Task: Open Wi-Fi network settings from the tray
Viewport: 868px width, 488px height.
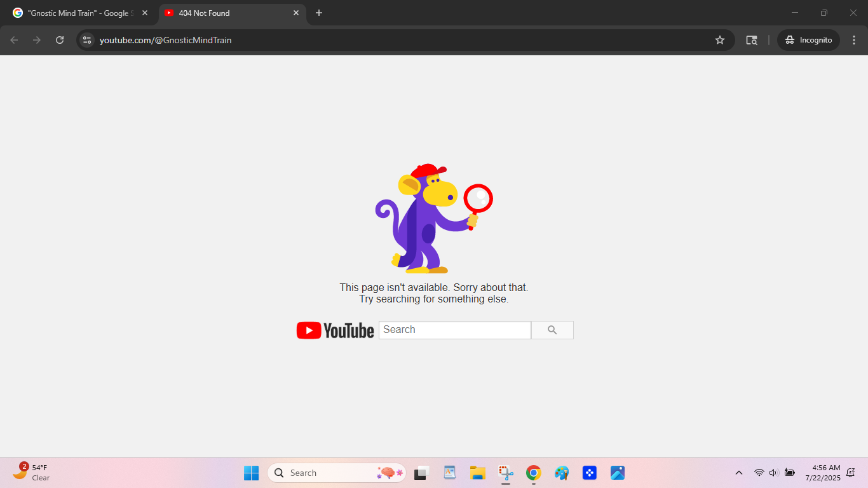Action: [759, 473]
